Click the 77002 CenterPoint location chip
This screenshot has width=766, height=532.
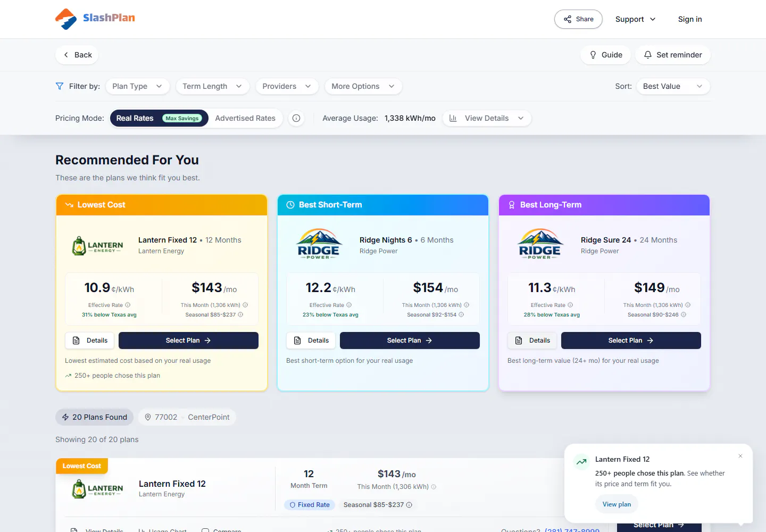pyautogui.click(x=187, y=417)
